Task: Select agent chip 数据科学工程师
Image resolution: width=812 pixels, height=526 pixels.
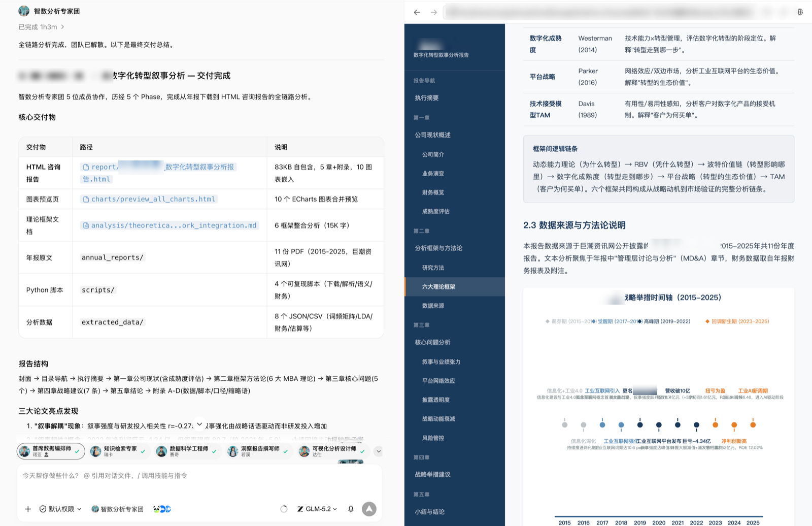Action: 188,451
